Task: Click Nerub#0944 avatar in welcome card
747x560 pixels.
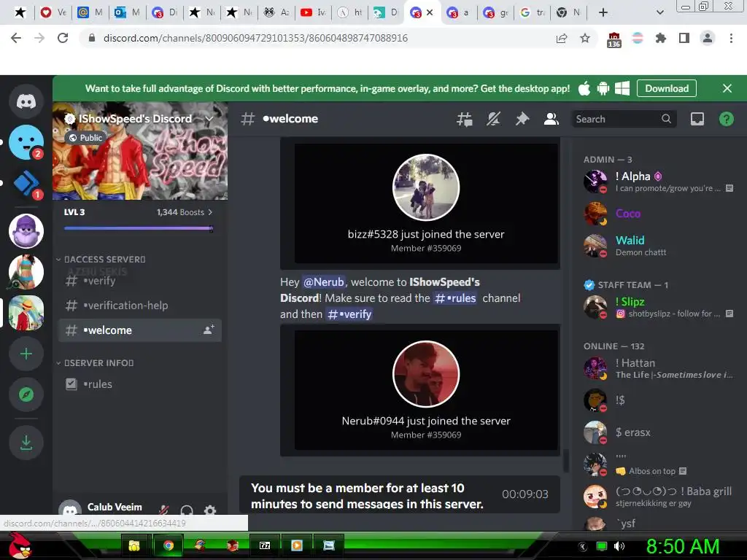Action: [x=426, y=374]
